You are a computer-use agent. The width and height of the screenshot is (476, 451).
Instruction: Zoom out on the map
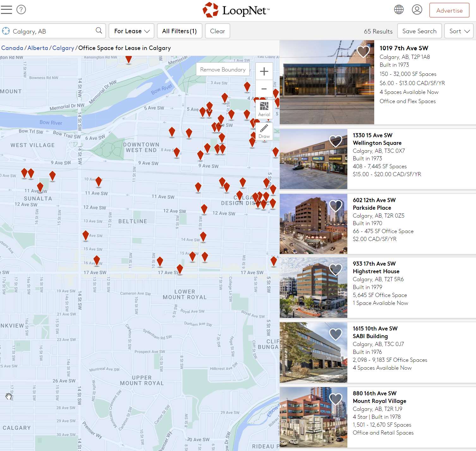click(x=264, y=89)
